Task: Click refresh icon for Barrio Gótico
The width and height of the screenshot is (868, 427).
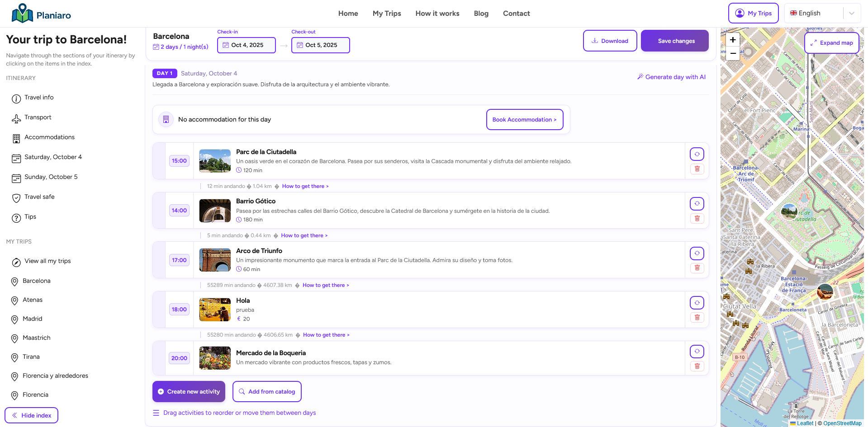Action: point(697,203)
